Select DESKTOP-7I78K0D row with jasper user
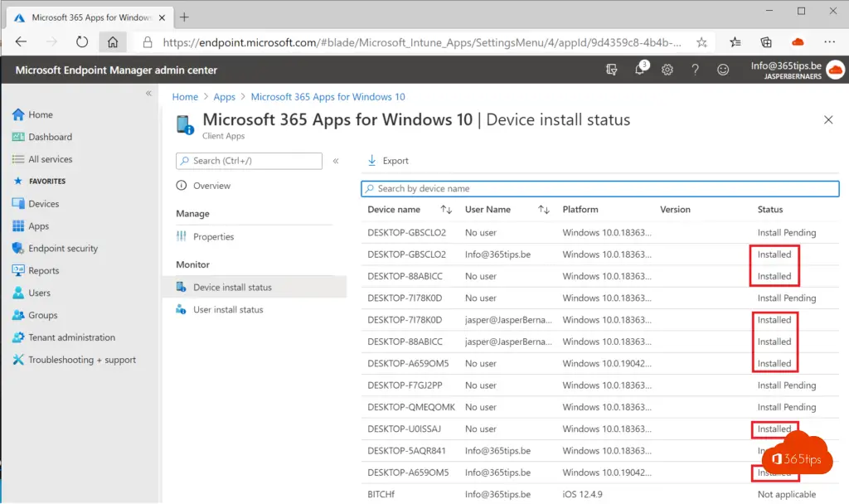 600,319
